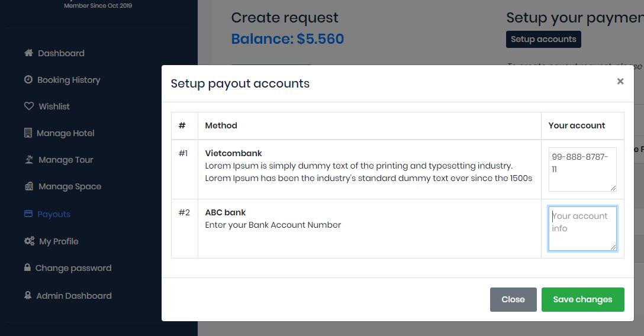Click the Payouts credit card icon
This screenshot has height=336, width=644.
[28, 214]
